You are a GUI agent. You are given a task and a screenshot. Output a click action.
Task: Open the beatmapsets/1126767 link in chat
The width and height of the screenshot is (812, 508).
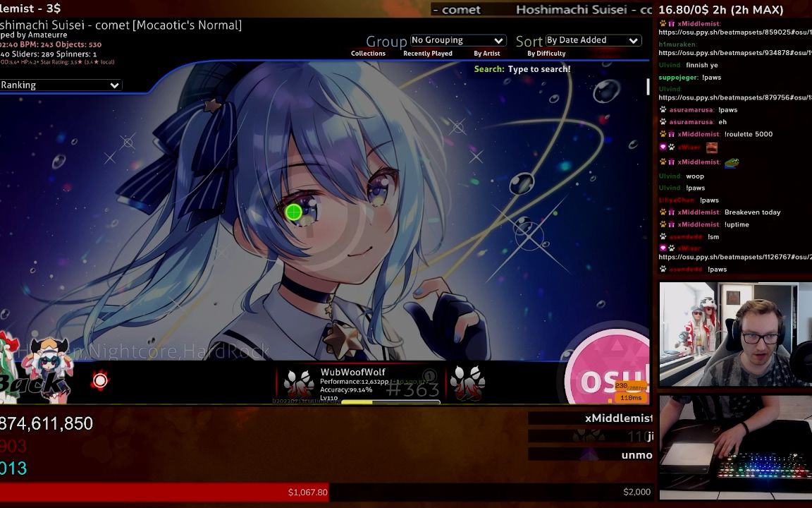click(x=735, y=257)
